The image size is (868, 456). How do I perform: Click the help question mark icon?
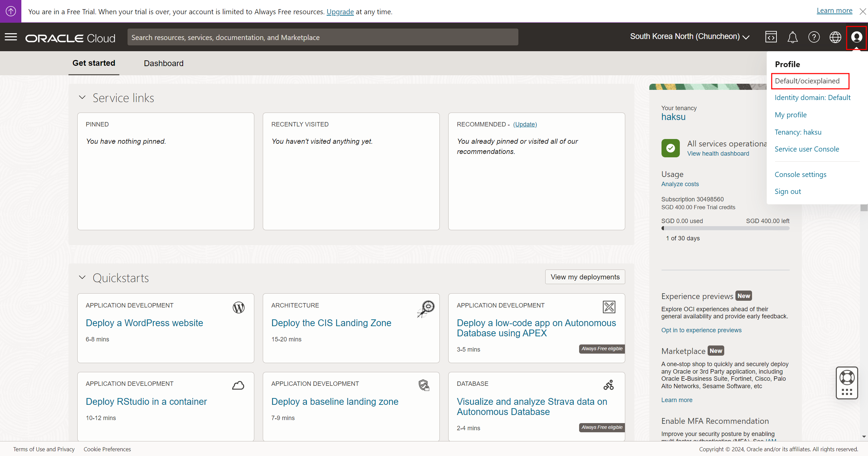tap(814, 37)
